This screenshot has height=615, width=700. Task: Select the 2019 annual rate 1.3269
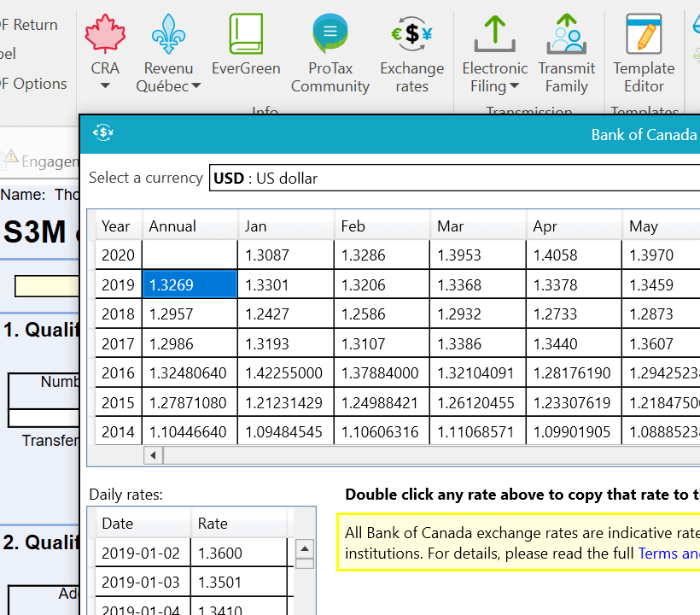tap(190, 284)
